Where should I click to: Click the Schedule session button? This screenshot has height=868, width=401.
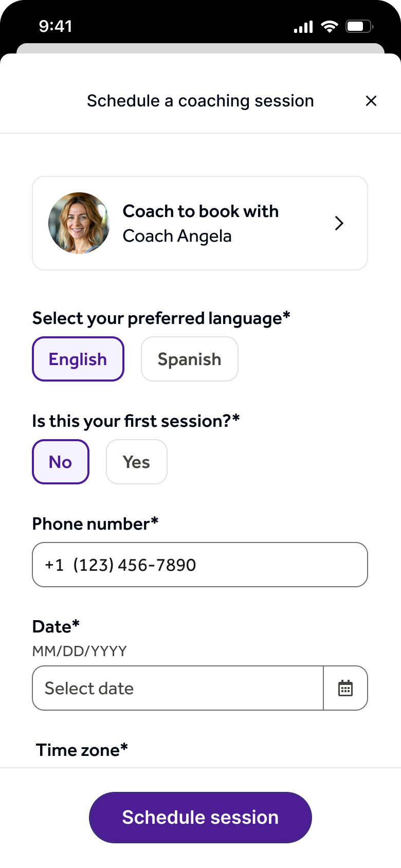point(200,817)
